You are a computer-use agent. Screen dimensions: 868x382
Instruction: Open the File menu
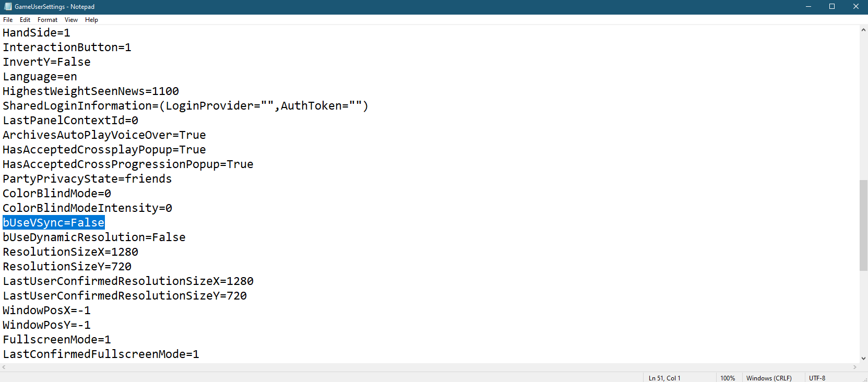pyautogui.click(x=8, y=20)
